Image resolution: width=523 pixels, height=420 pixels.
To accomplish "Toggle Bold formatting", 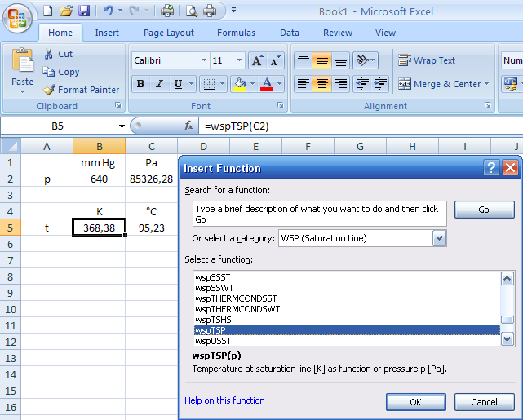I will pos(141,84).
